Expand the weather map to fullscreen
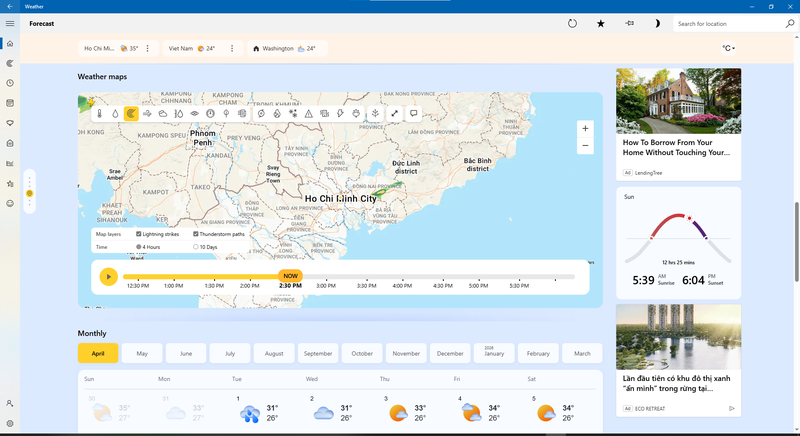This screenshot has width=800, height=436. pos(394,114)
